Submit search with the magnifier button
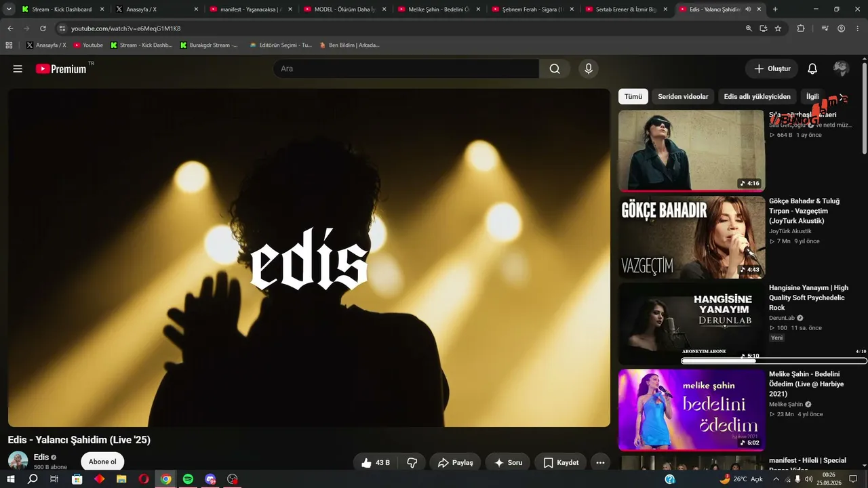The image size is (868, 488). click(x=555, y=68)
